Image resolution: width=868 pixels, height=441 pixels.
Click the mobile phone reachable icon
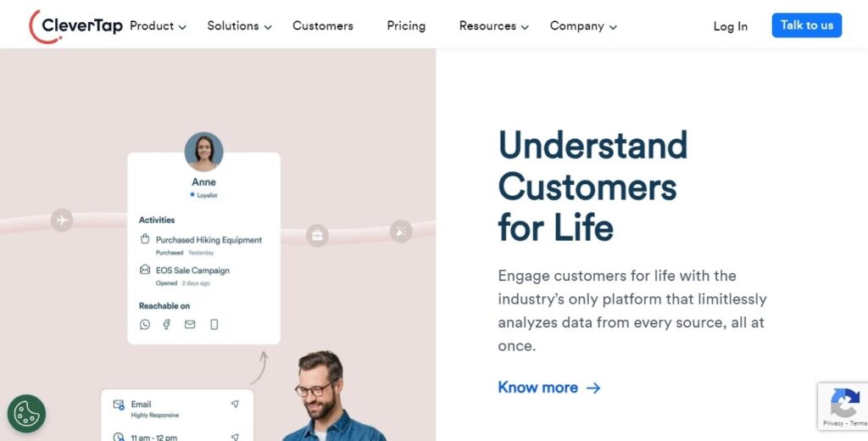[x=214, y=325]
